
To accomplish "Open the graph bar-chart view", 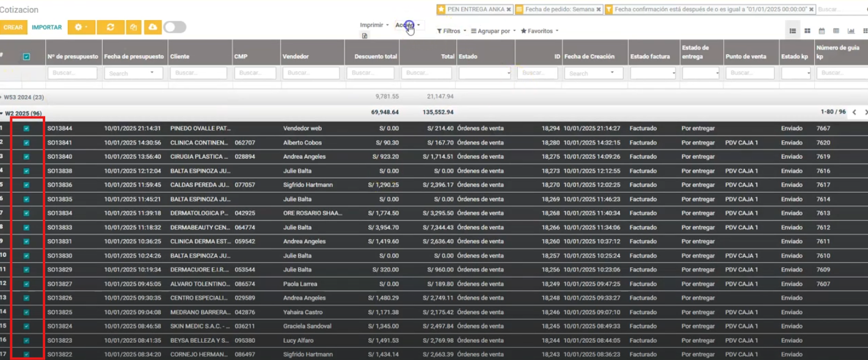I will [x=851, y=31].
